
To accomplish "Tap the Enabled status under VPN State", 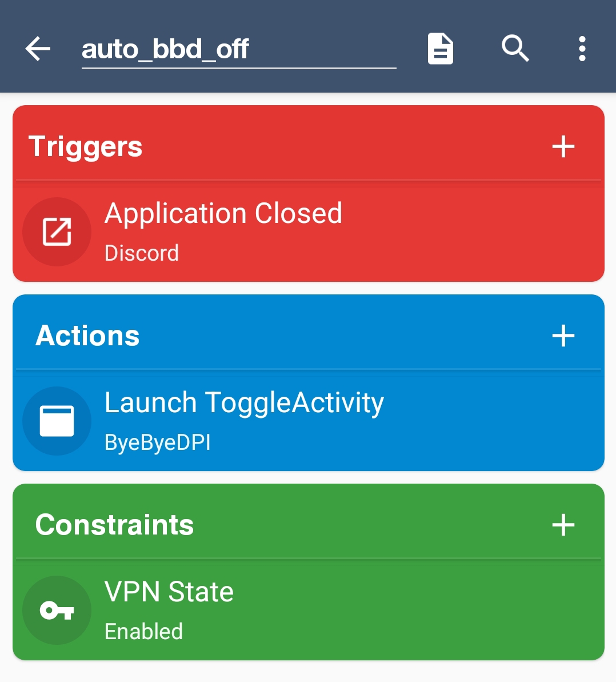I will [144, 632].
